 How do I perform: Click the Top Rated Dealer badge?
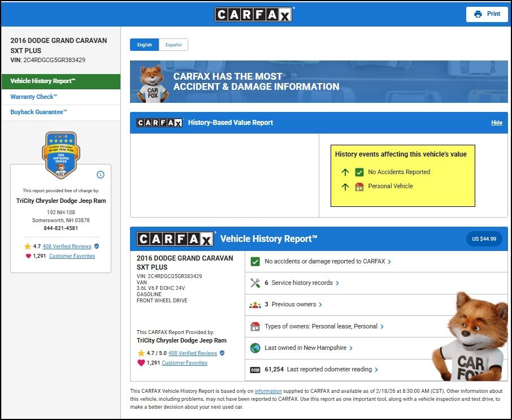60,154
